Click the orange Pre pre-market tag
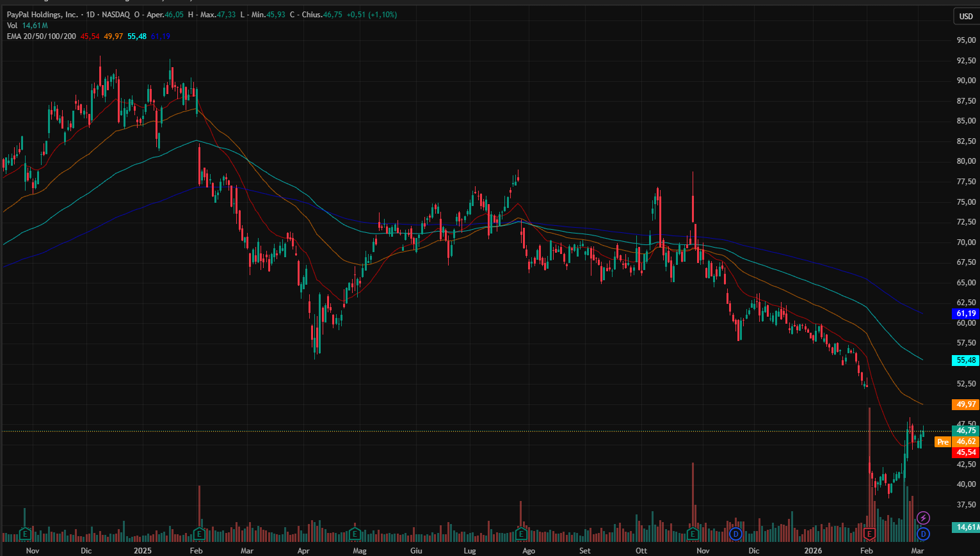980x556 pixels. click(x=943, y=442)
